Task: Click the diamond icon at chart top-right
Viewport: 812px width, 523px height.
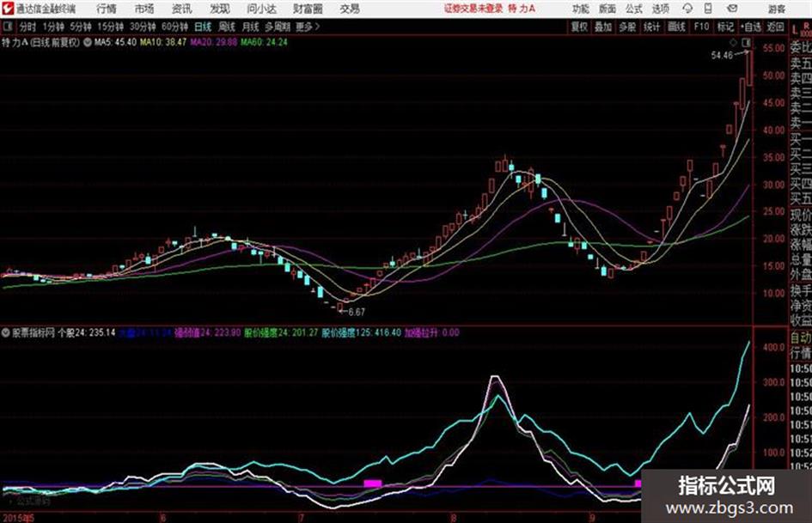Action: tap(733, 42)
